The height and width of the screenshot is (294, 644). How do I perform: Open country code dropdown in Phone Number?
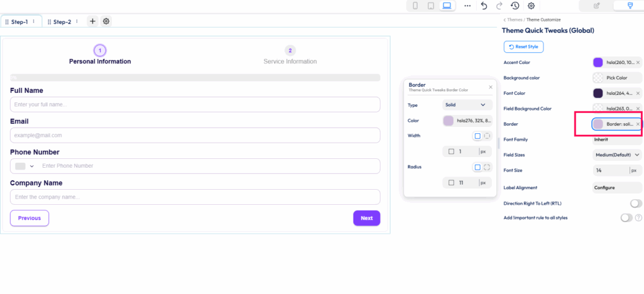(25, 166)
